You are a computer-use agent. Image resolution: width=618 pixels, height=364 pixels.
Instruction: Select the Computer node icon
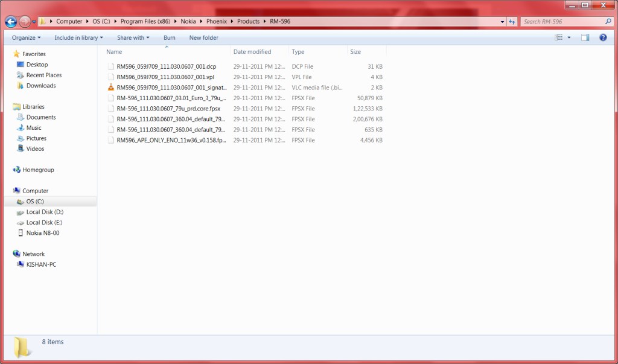tap(16, 191)
